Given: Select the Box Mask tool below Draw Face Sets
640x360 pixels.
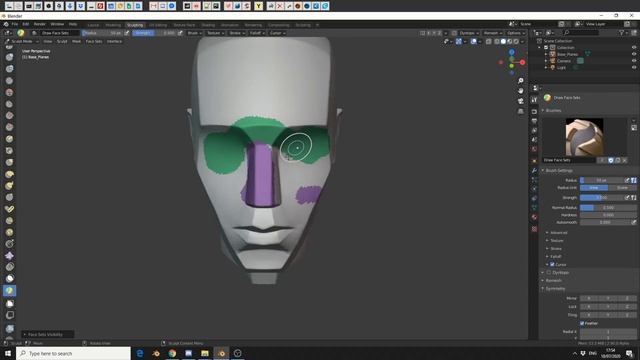Looking at the screenshot, I should coord(9,303).
